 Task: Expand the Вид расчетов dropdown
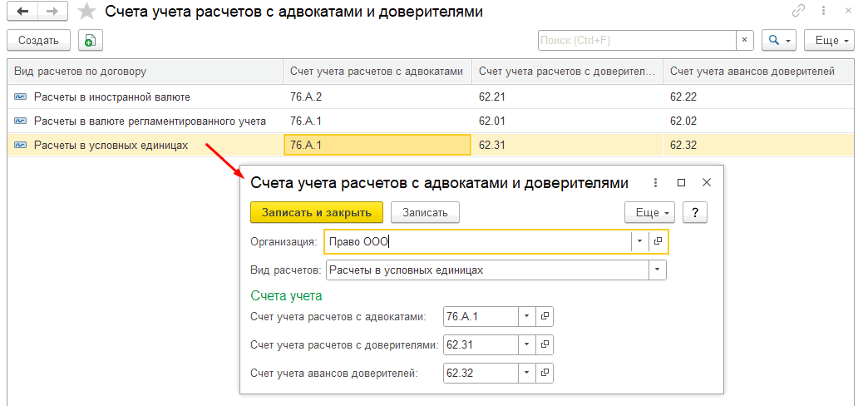tap(658, 270)
